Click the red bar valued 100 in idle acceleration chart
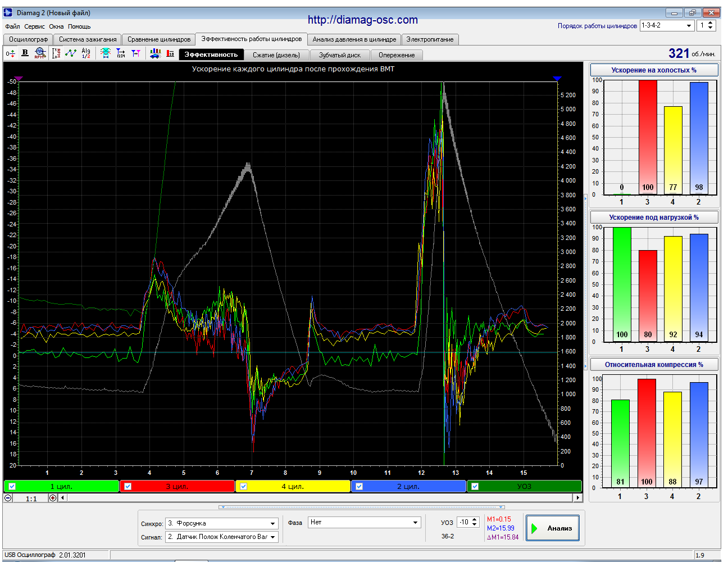The height and width of the screenshot is (562, 728). tap(648, 138)
